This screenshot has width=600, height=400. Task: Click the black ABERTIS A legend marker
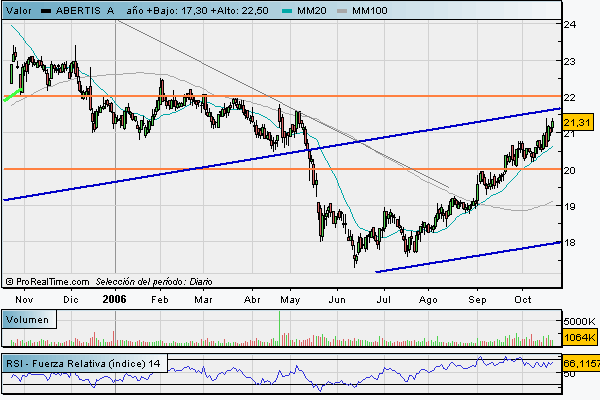pos(46,11)
